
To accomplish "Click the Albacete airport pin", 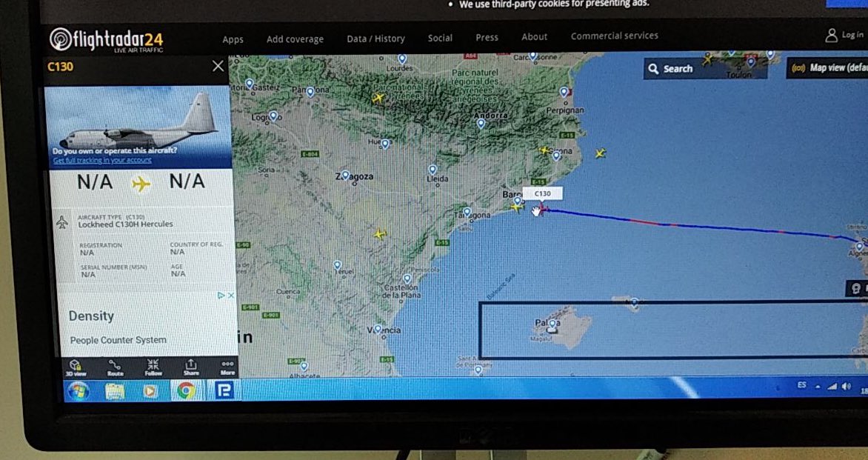I will [x=304, y=367].
